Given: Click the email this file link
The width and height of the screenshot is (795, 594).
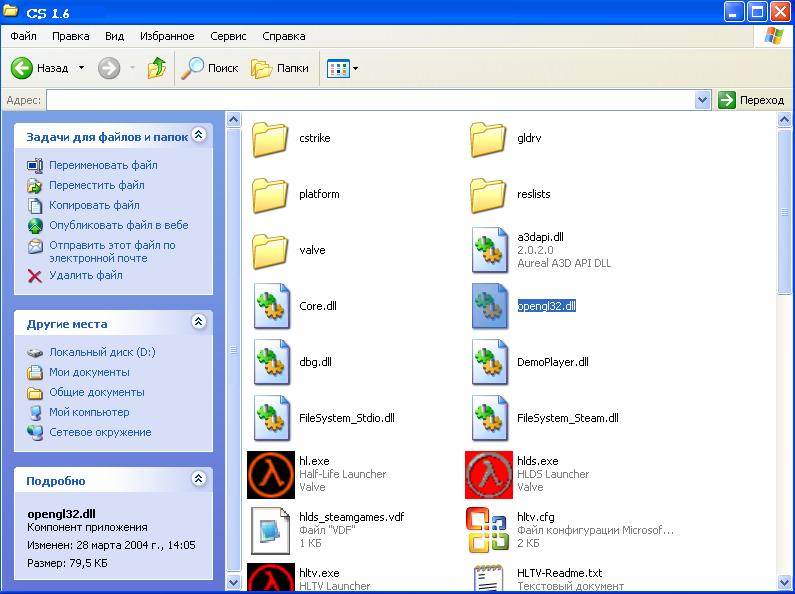Looking at the screenshot, I should [x=112, y=251].
